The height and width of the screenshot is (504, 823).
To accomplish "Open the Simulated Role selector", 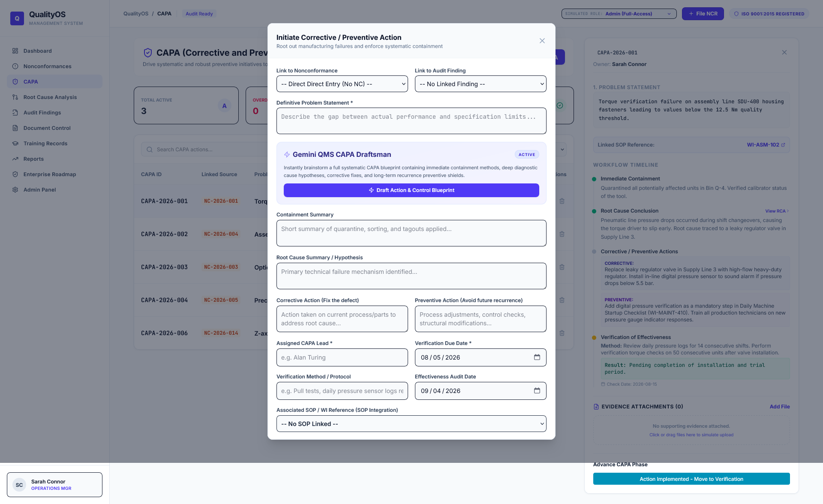I will click(619, 14).
